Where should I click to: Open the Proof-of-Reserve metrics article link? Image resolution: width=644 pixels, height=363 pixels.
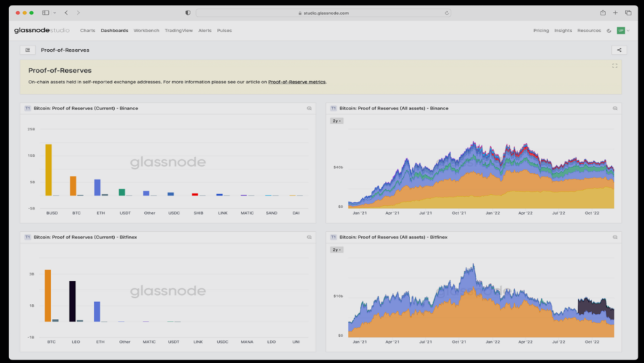[297, 82]
